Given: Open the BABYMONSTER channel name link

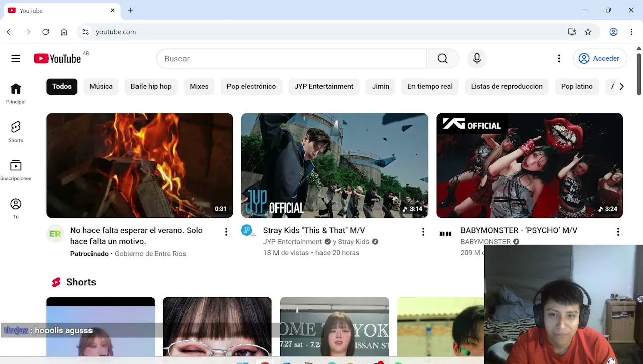Looking at the screenshot, I should click(x=485, y=242).
